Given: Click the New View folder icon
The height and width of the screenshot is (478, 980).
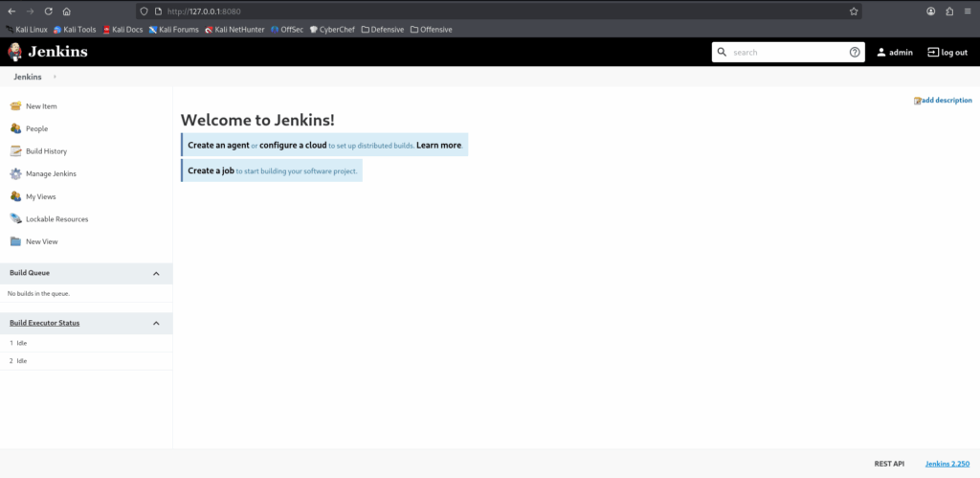Looking at the screenshot, I should click(15, 241).
